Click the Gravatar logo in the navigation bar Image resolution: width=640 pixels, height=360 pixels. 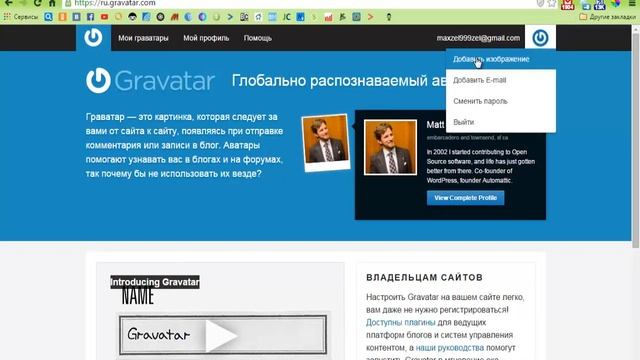click(x=93, y=38)
